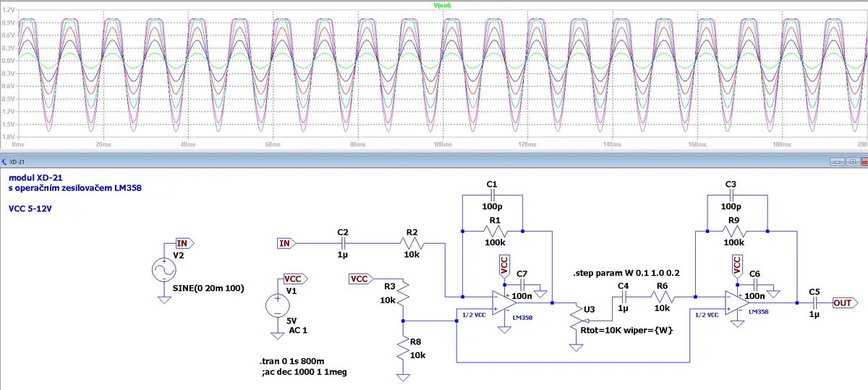Screen dimensions: 868x390
Task: Click the -1.8V label on vertical axis
Action: [8, 137]
